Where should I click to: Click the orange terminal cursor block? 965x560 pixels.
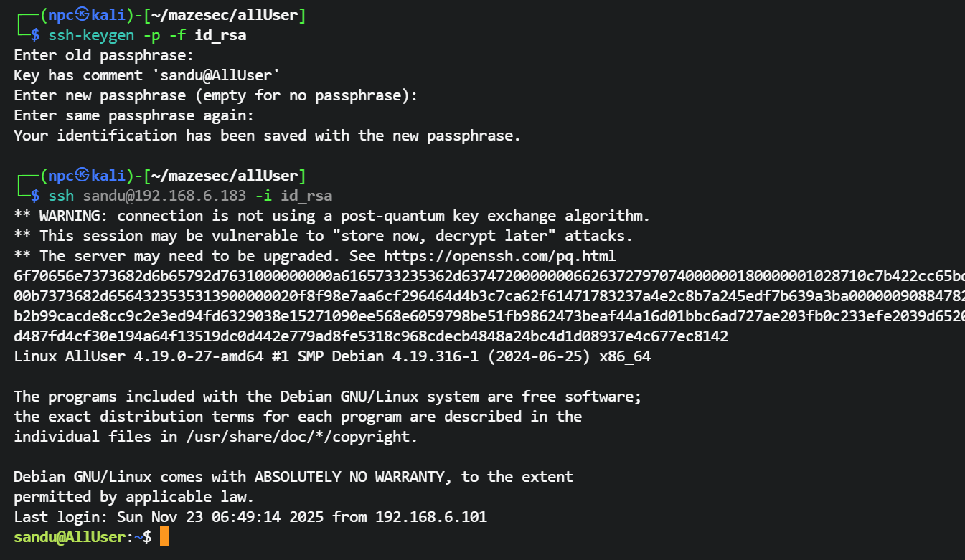164,536
